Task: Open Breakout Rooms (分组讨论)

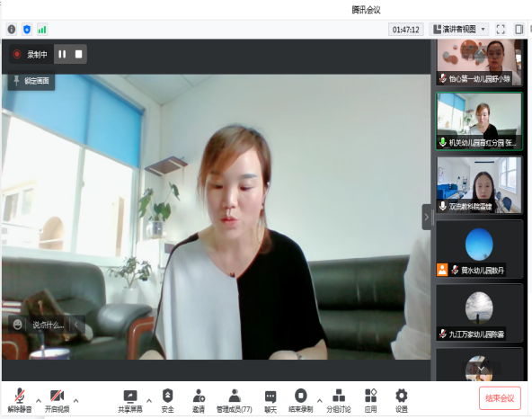Action: [x=339, y=401]
